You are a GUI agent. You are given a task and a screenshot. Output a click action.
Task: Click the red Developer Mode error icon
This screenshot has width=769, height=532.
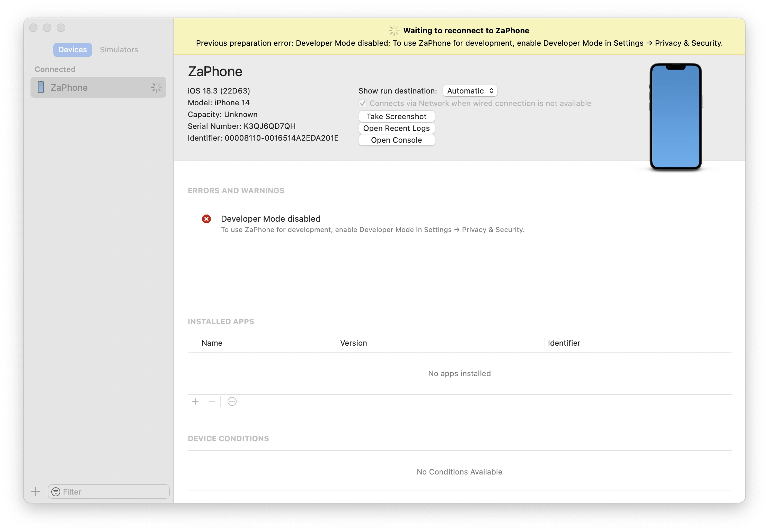[206, 219]
